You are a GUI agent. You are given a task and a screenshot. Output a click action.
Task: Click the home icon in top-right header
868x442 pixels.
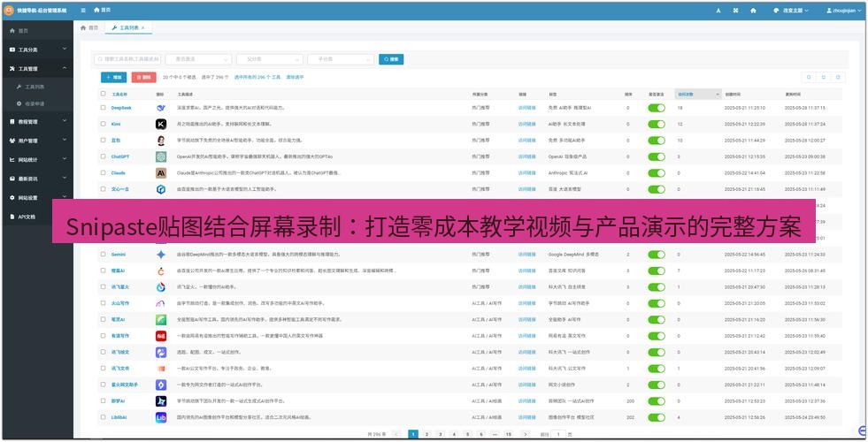(x=753, y=11)
